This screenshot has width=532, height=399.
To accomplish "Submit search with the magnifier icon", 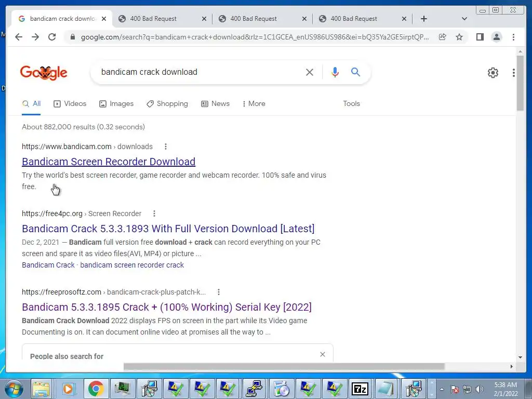I will (355, 72).
